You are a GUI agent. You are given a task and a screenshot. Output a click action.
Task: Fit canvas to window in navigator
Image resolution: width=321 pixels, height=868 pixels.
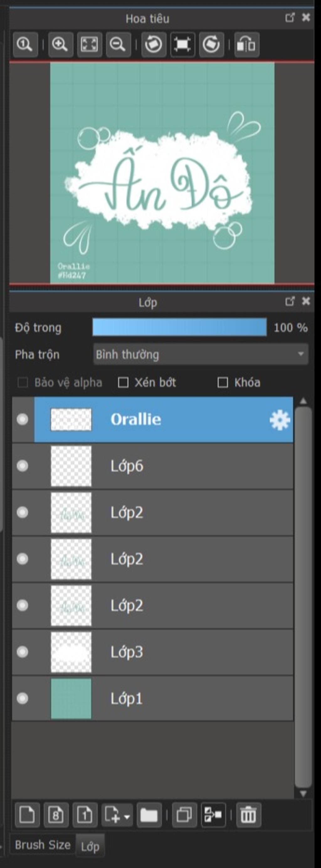coord(90,45)
